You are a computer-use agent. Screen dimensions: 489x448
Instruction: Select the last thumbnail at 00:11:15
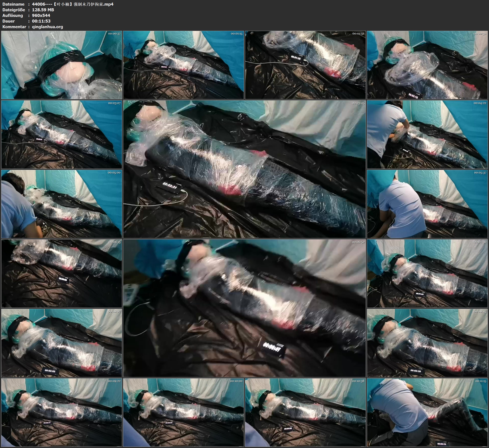click(427, 412)
